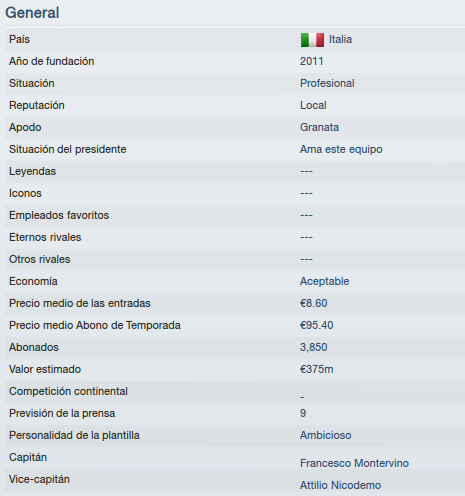Click the General section heading
The height and width of the screenshot is (496, 465).
pyautogui.click(x=32, y=13)
